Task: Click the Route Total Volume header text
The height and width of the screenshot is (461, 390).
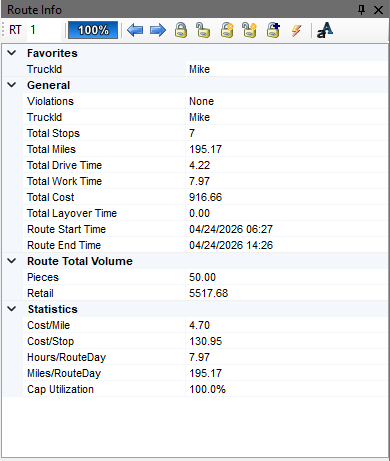Action: pyautogui.click(x=80, y=261)
